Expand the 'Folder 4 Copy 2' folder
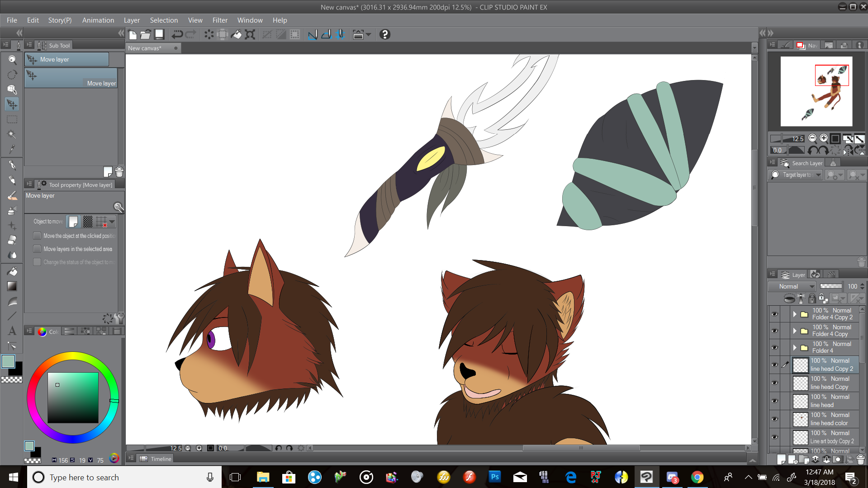 pyautogui.click(x=795, y=314)
